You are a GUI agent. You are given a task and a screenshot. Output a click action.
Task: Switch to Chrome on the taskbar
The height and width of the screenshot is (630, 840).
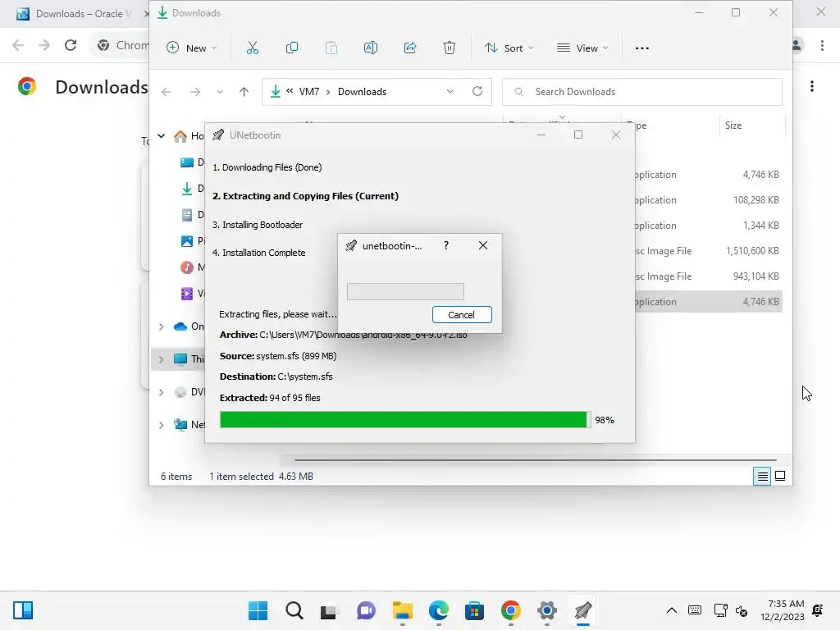510,610
